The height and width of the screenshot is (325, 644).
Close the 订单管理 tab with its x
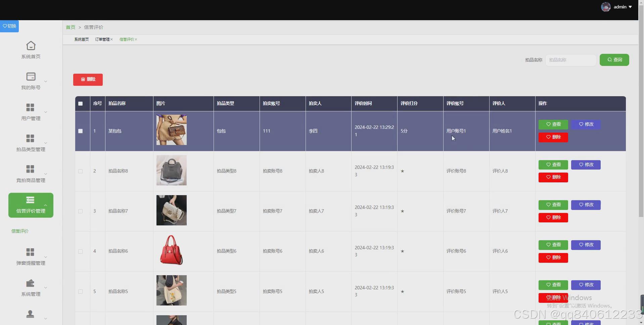point(111,39)
